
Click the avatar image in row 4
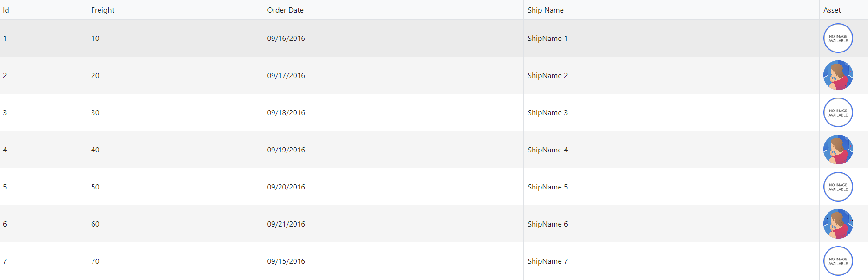[x=838, y=150]
